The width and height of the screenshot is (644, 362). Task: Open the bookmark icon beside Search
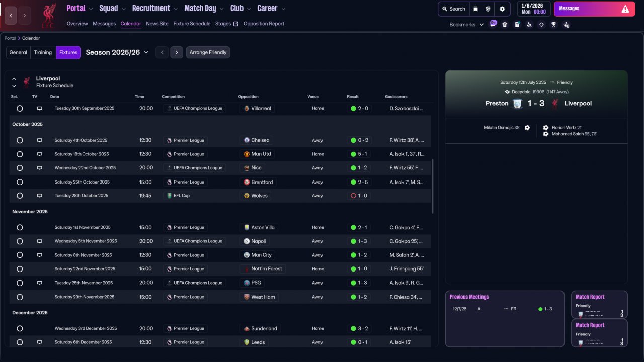click(475, 9)
